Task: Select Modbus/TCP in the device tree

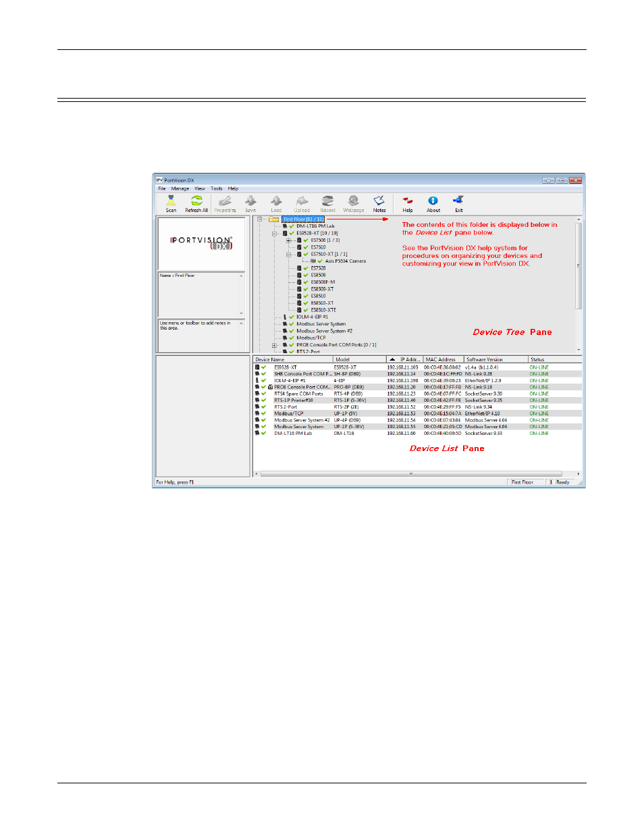Action: (x=311, y=338)
